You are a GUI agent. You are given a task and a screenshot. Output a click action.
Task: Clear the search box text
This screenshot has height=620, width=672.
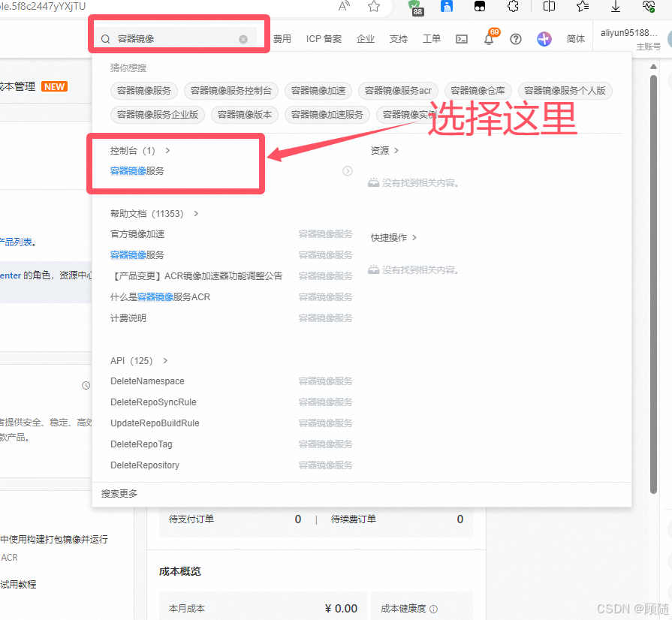(x=243, y=40)
